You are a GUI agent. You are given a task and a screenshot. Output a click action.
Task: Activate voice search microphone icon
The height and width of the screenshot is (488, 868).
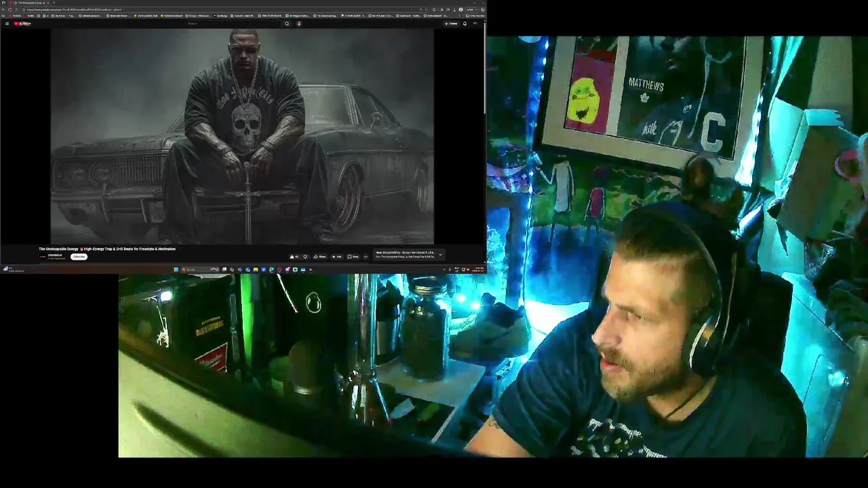click(x=299, y=24)
